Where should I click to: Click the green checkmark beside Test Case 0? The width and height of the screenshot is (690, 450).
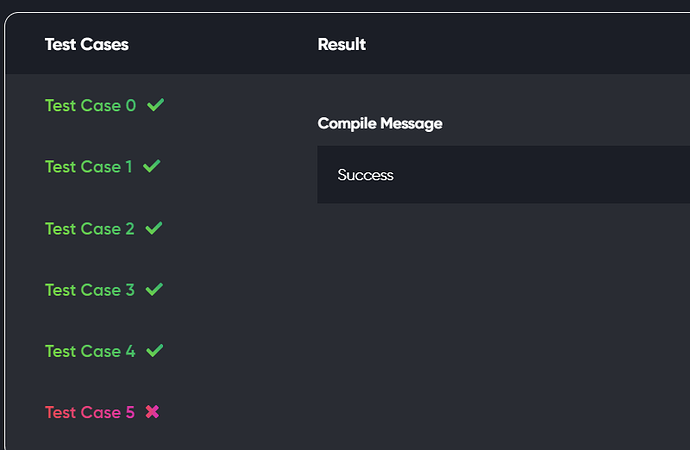pos(155,105)
